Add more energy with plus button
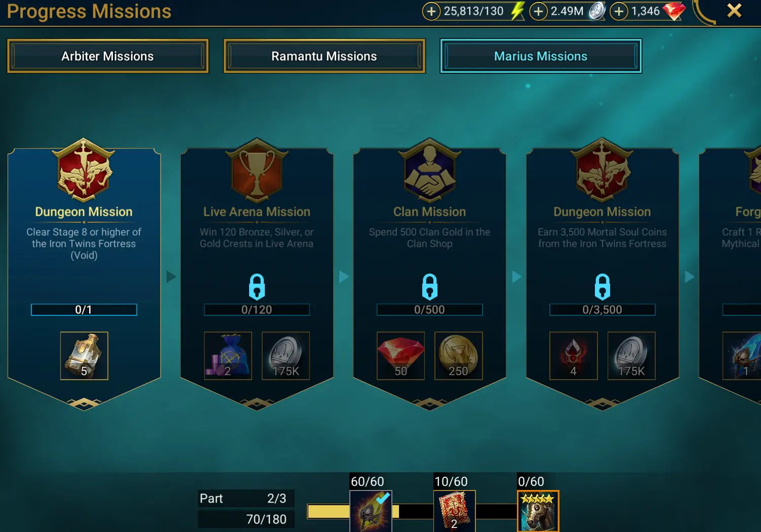Screen dimensions: 761x532 [431, 11]
